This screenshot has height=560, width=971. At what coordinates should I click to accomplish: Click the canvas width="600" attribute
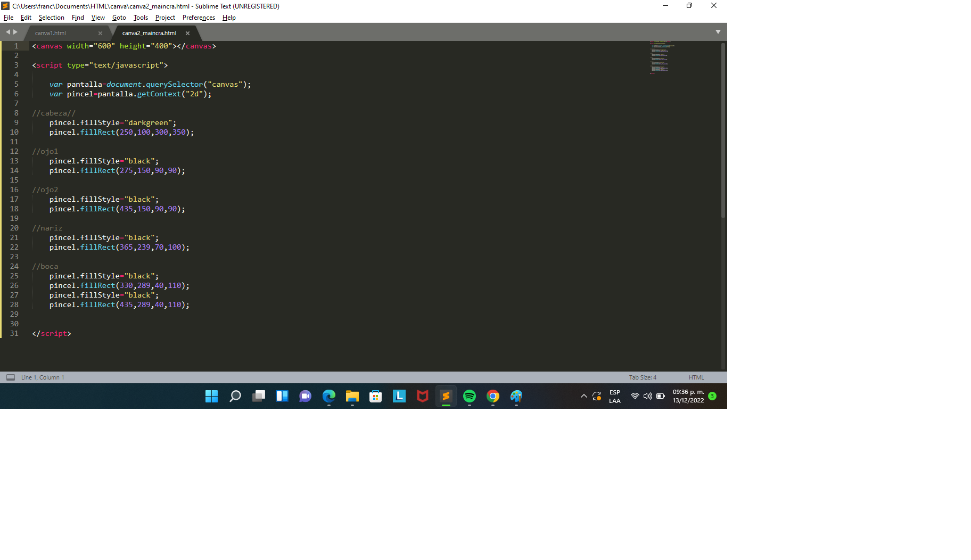(91, 46)
